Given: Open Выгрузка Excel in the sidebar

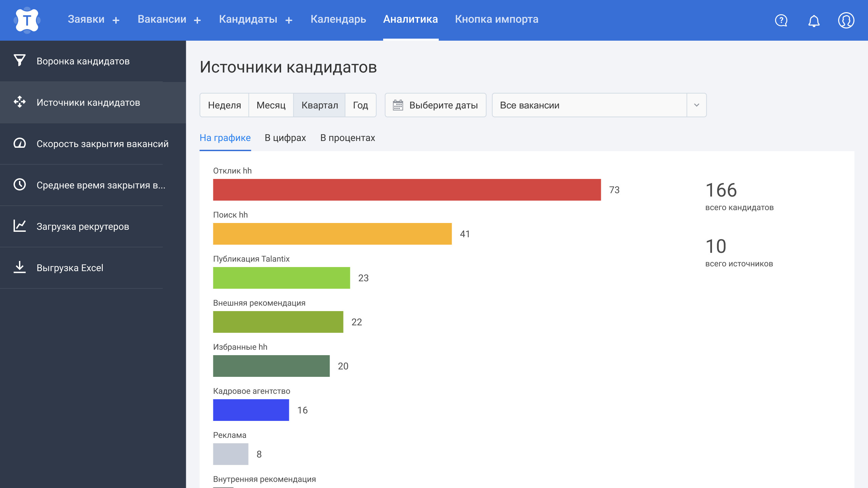Looking at the screenshot, I should tap(93, 268).
